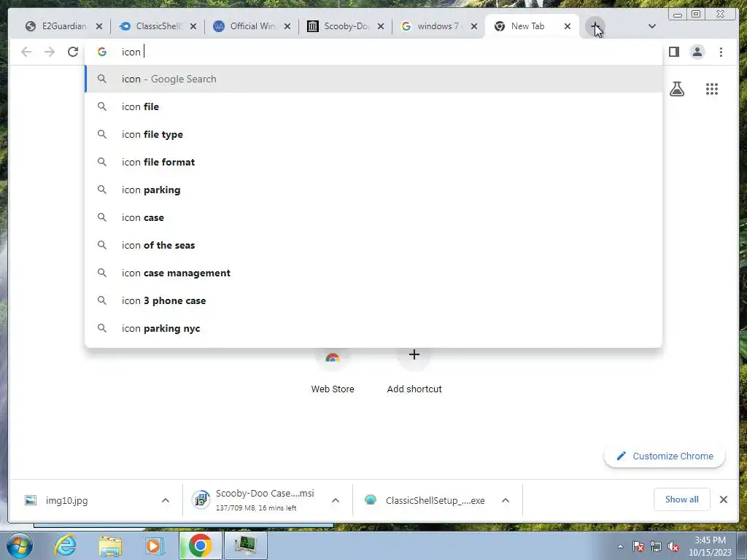Screen dimensions: 747x560
Task: Switch to the E2Guardian tab
Action: click(64, 26)
